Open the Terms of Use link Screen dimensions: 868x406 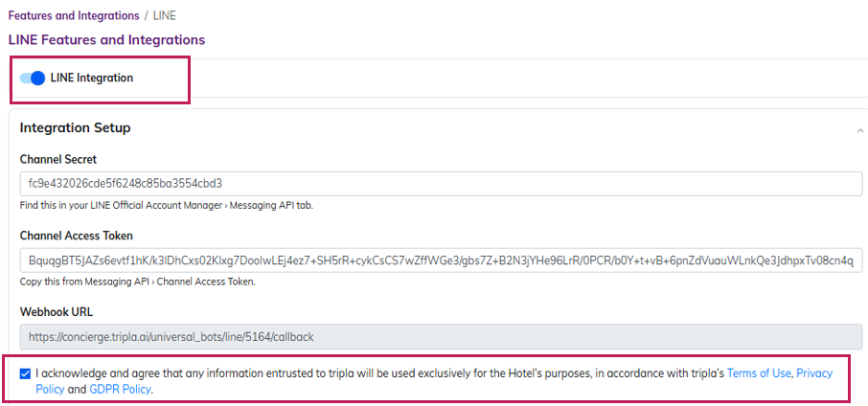[760, 373]
